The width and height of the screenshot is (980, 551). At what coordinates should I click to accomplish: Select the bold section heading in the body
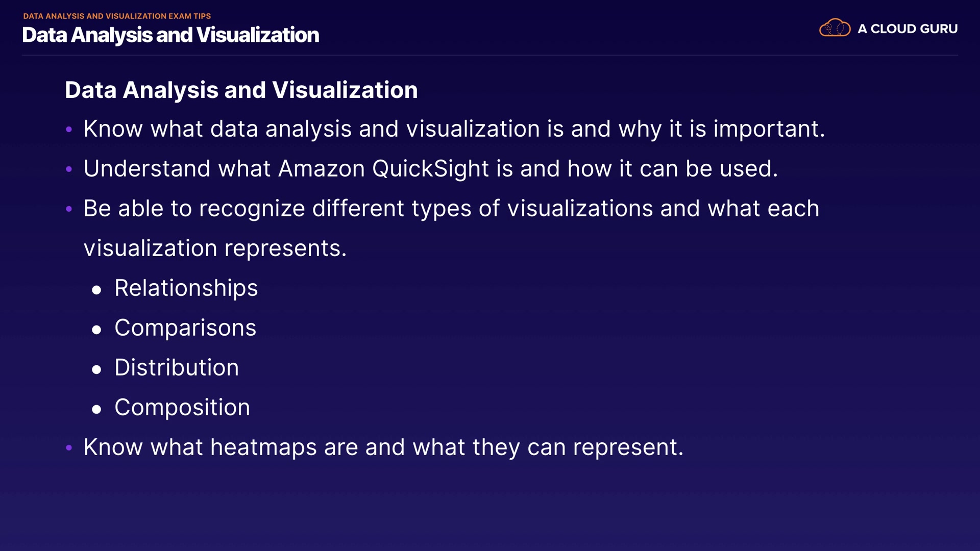pos(241,90)
